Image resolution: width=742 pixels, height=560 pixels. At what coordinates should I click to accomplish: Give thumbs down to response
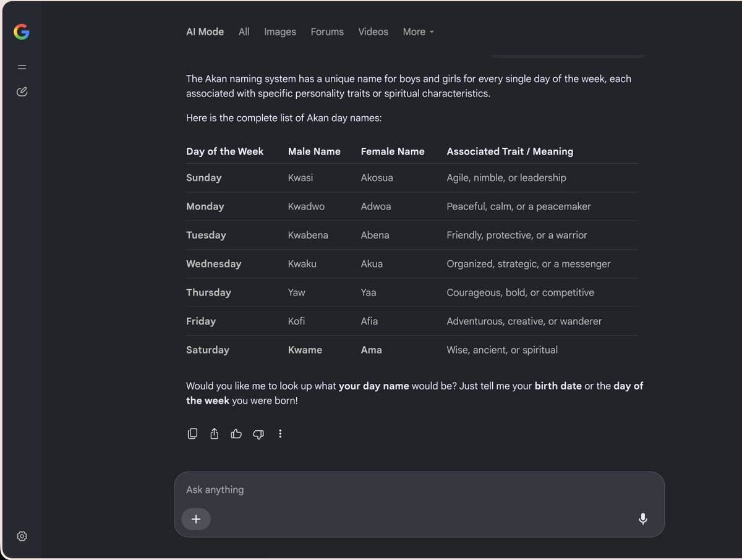(258, 433)
